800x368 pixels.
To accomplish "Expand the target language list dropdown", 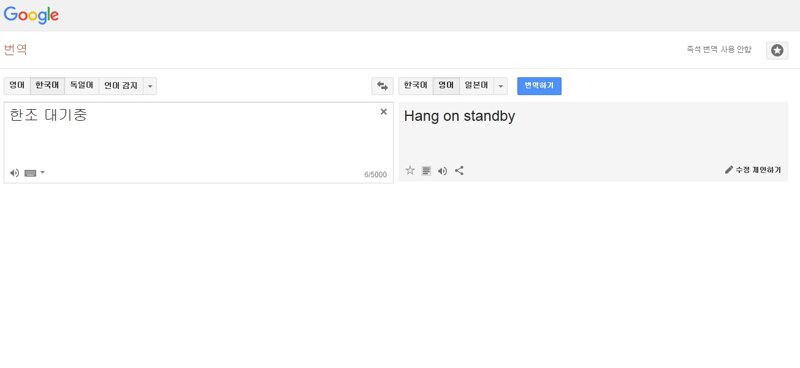I will coord(501,86).
